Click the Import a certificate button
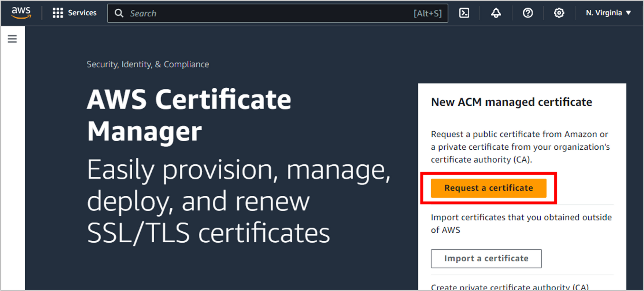Image resolution: width=644 pixels, height=291 pixels. coord(486,258)
